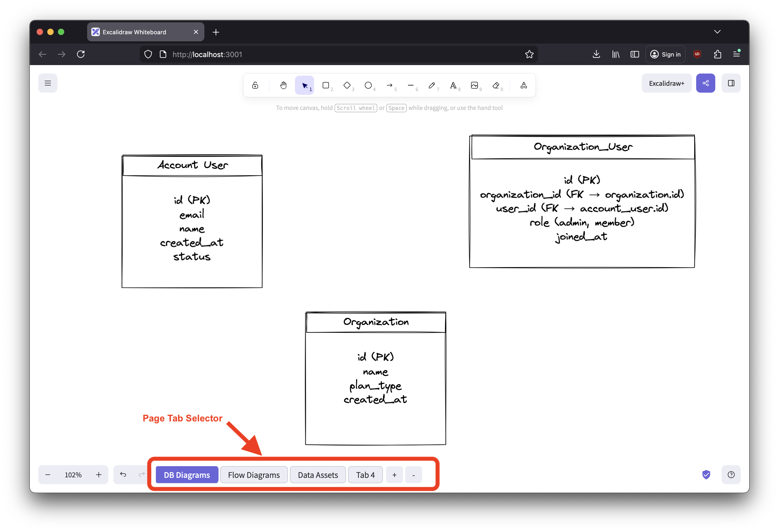This screenshot has height=532, width=779.
Task: Undo the last canvas action
Action: tap(123, 474)
